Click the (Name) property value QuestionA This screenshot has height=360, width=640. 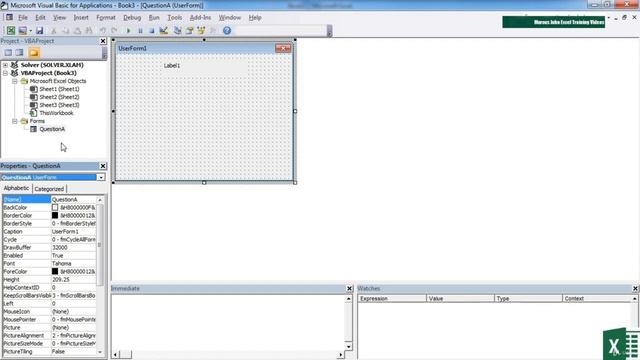click(73, 200)
